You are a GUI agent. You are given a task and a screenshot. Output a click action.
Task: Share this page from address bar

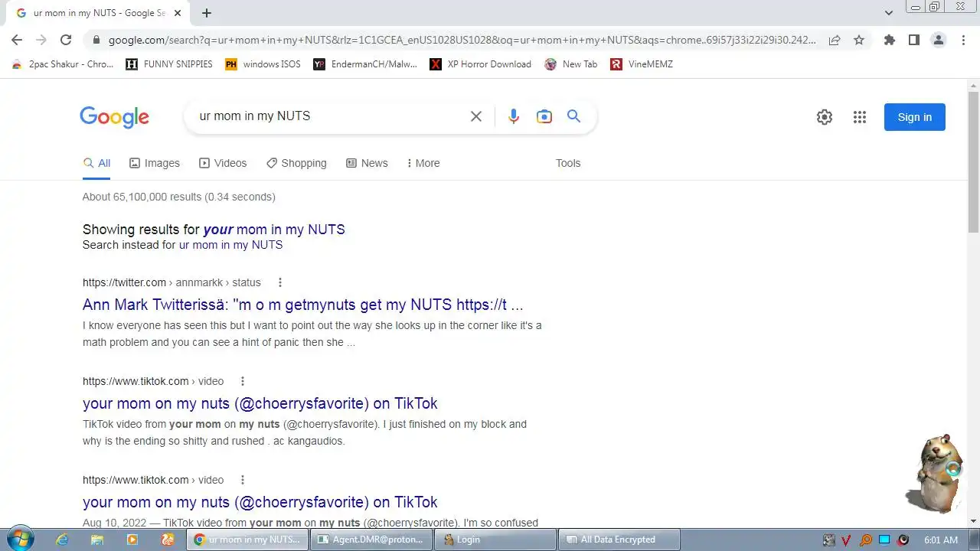click(x=835, y=40)
